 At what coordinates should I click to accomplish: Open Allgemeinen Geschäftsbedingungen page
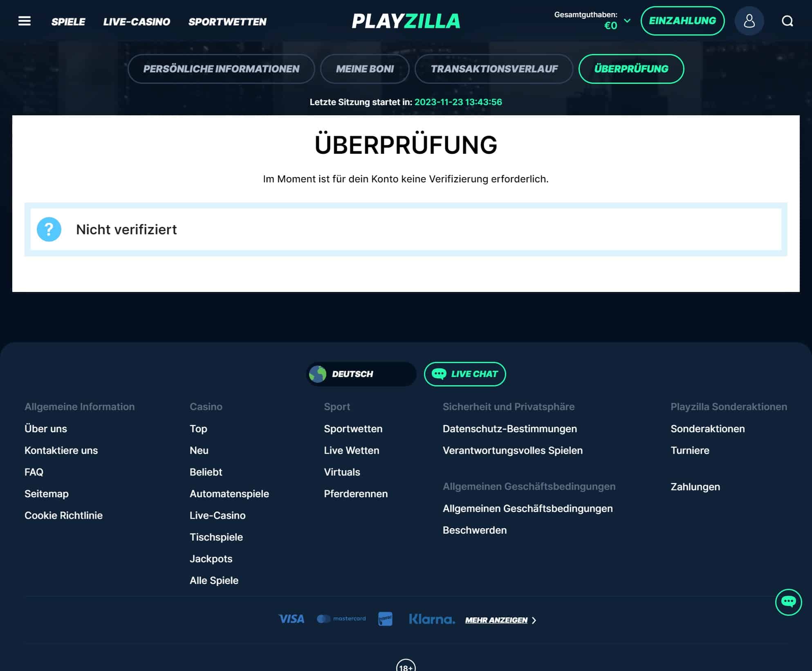tap(527, 509)
